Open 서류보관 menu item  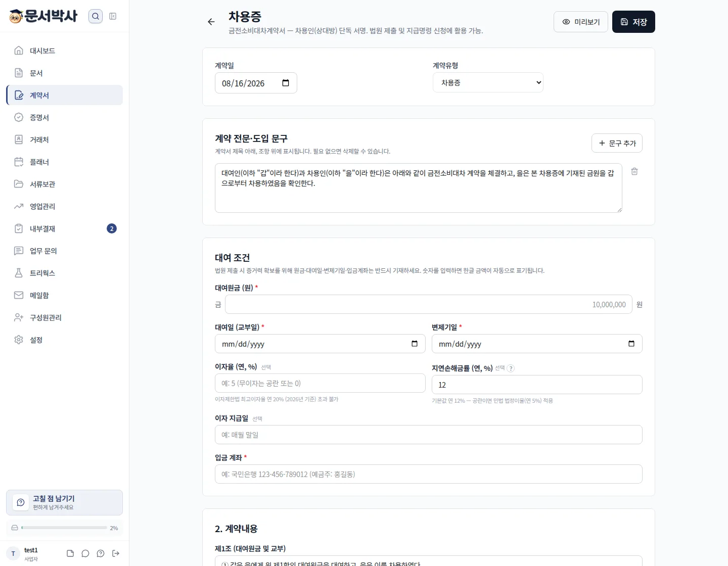coord(65,184)
